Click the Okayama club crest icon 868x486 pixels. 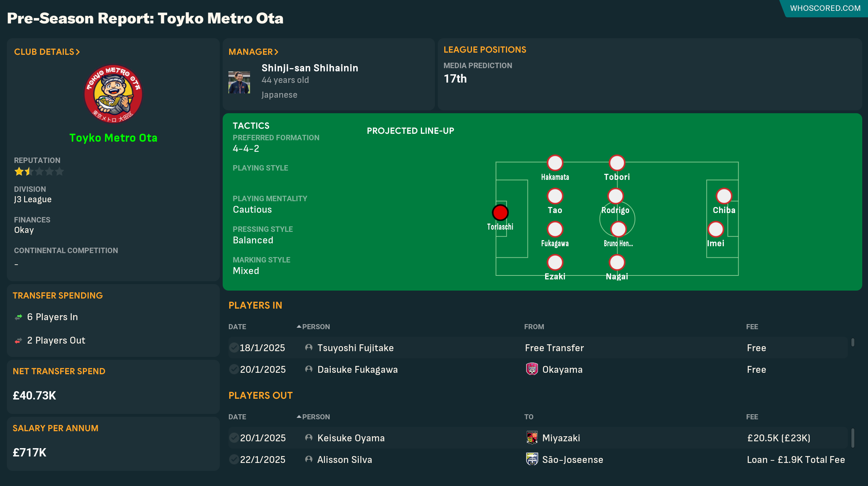532,369
